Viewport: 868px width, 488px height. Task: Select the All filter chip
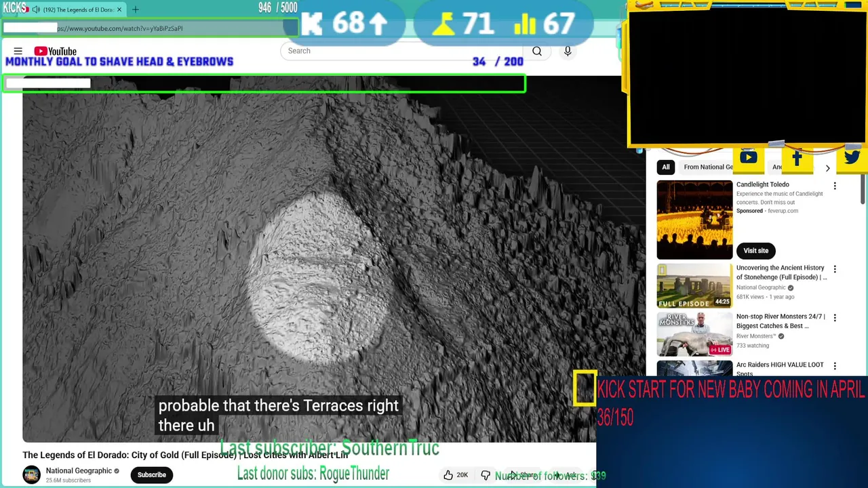pyautogui.click(x=666, y=167)
